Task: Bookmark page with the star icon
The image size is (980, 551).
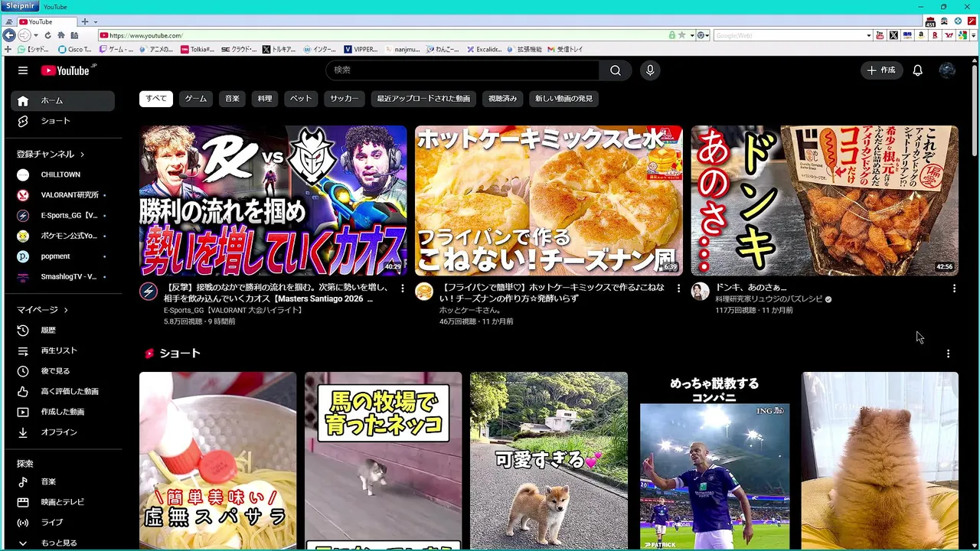Action: pyautogui.click(x=681, y=35)
